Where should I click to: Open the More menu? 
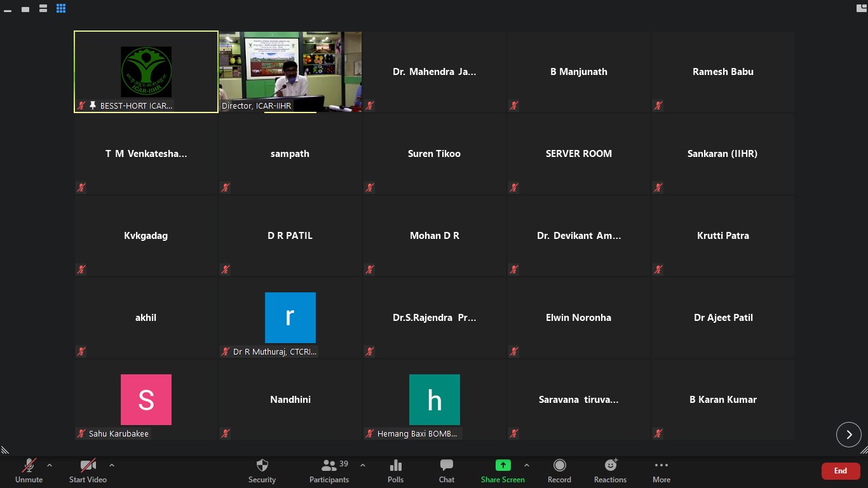coord(661,471)
